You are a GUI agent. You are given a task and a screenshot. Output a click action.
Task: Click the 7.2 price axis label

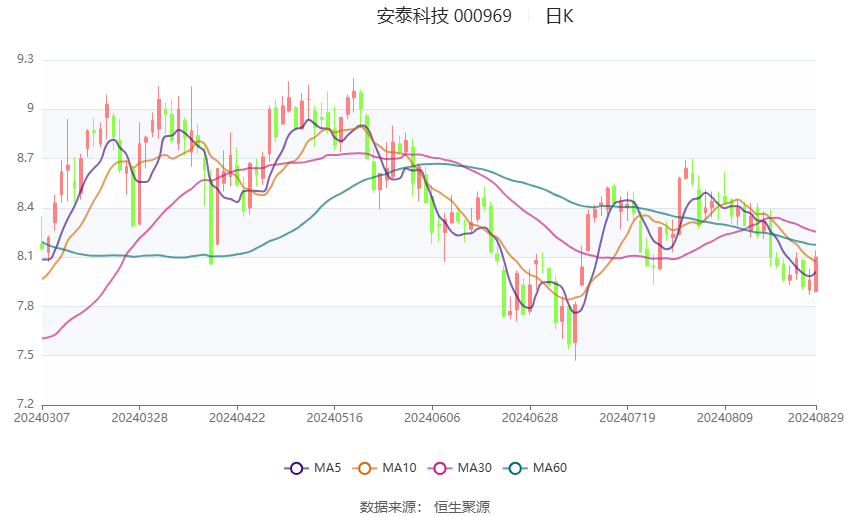click(25, 404)
